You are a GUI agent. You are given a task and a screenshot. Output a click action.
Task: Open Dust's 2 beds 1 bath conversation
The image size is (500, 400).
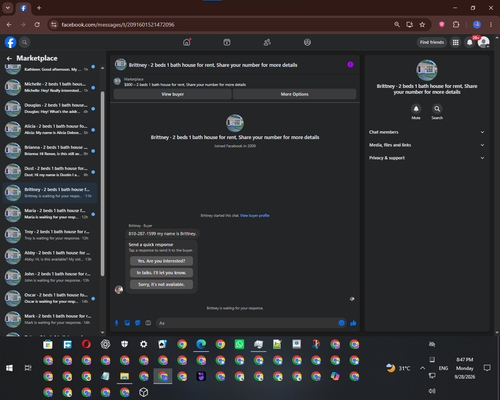point(50,172)
